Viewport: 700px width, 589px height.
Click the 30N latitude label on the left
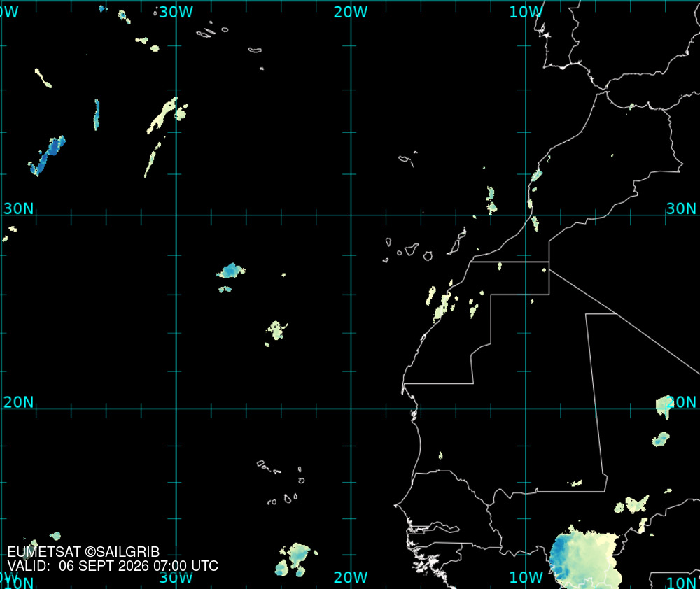click(19, 208)
